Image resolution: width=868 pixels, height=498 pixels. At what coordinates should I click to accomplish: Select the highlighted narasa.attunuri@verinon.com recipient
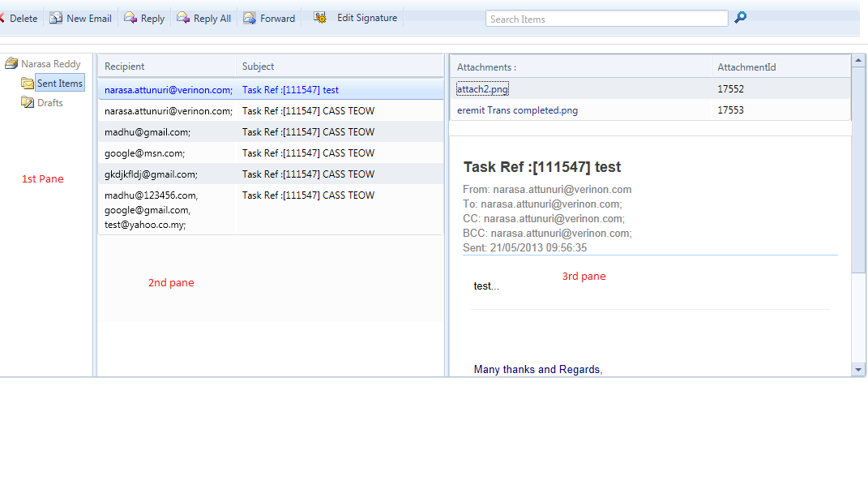[169, 90]
